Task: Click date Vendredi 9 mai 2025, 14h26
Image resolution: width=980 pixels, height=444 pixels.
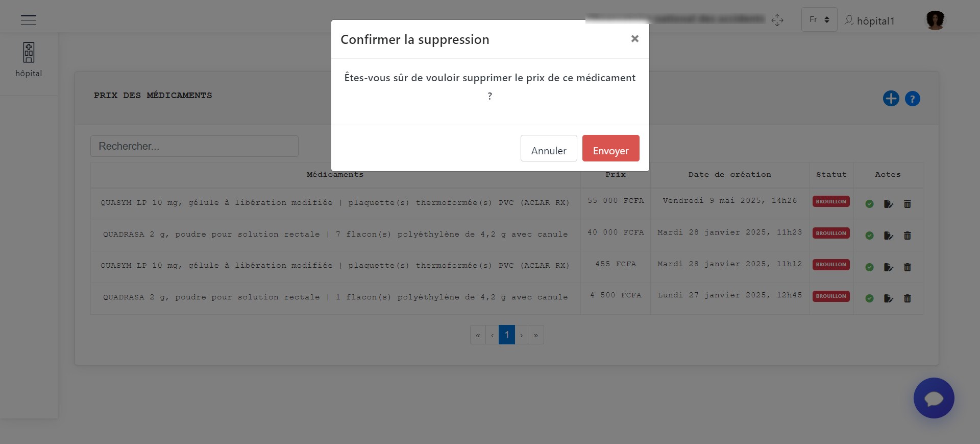Action: pyautogui.click(x=730, y=201)
